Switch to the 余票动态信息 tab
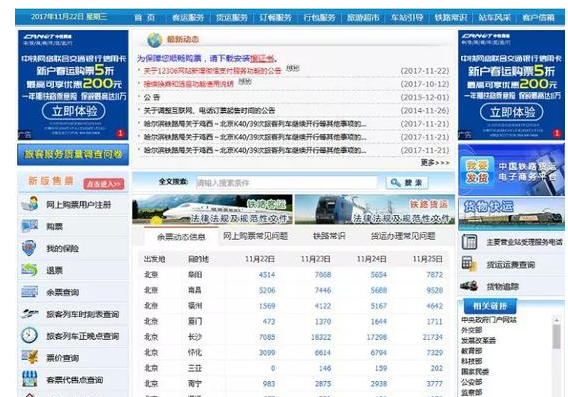The width and height of the screenshot is (568, 397). tap(181, 237)
